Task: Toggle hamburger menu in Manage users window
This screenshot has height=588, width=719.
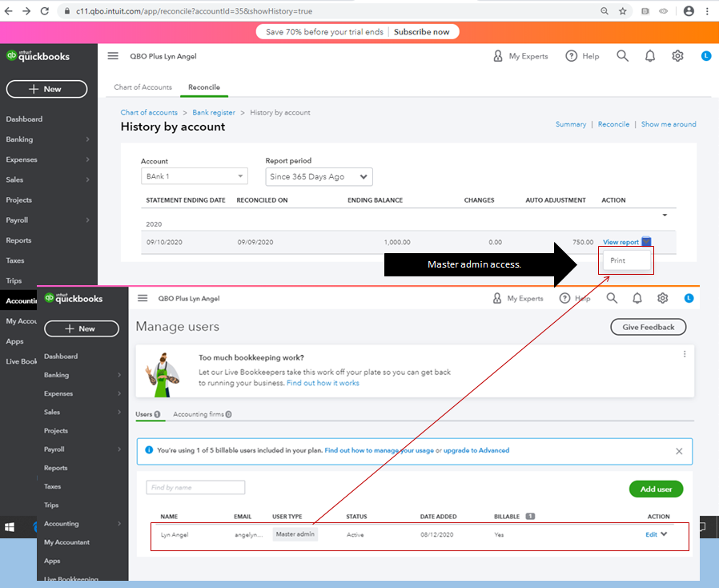Action: (143, 298)
